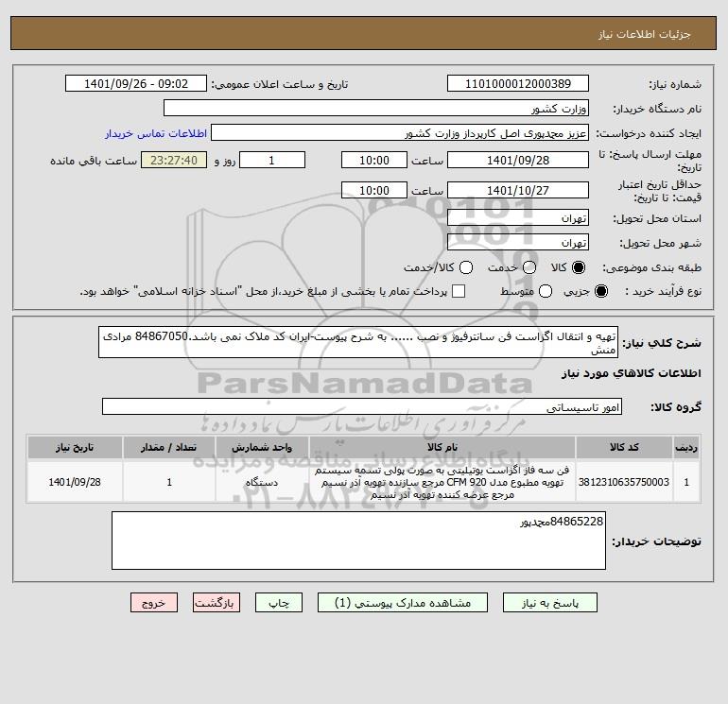Image resolution: width=728 pixels, height=704 pixels.
Task: Click the product code 3812310635750003 cell
Action: point(624,482)
